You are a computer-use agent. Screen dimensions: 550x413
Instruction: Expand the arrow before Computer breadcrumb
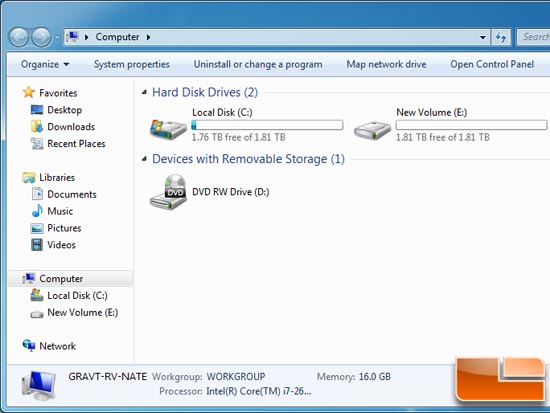(x=87, y=37)
